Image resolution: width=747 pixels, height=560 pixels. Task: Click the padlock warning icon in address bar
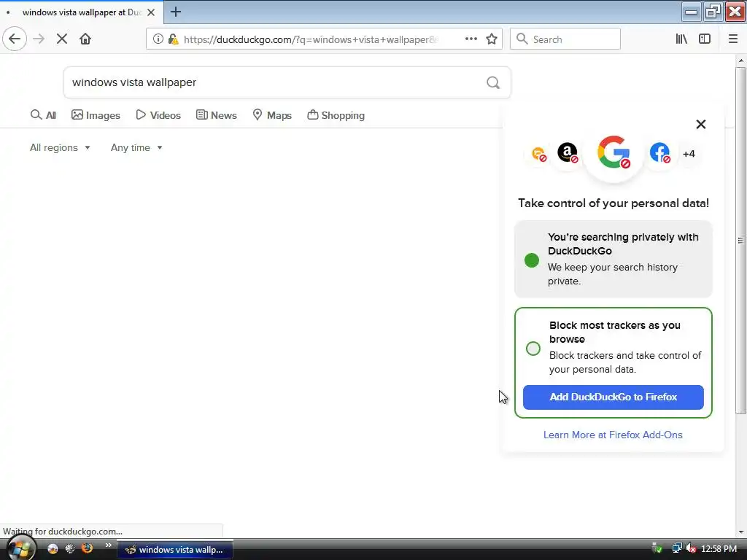tap(174, 39)
